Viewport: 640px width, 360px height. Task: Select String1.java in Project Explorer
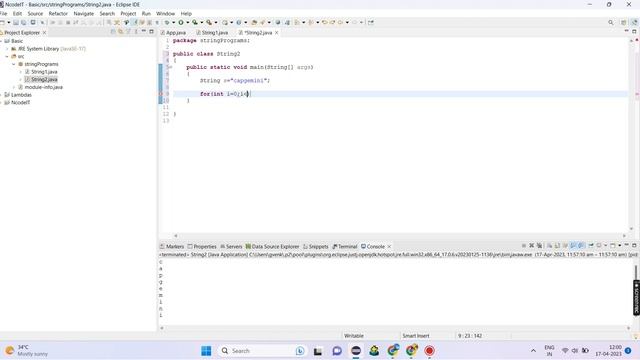point(44,72)
